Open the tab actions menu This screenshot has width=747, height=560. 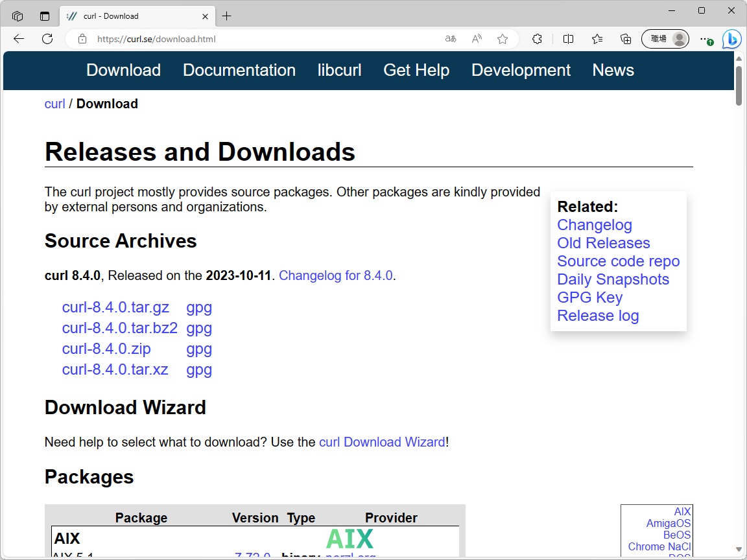click(x=17, y=16)
